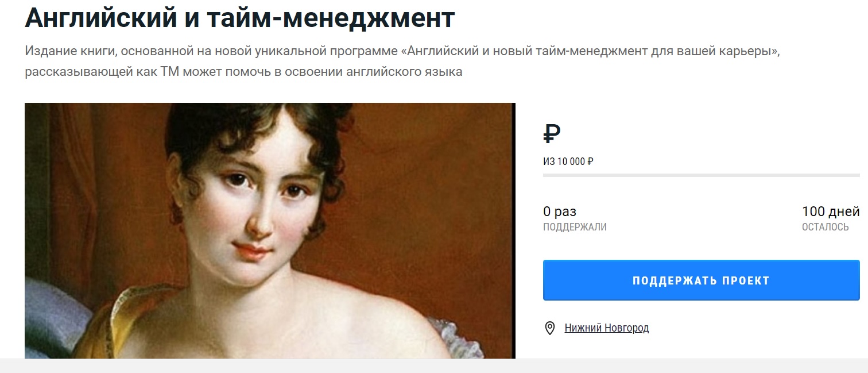Viewport: 868px width, 373px height.
Task: Click the description line starting with Издание книги
Action: [x=401, y=51]
